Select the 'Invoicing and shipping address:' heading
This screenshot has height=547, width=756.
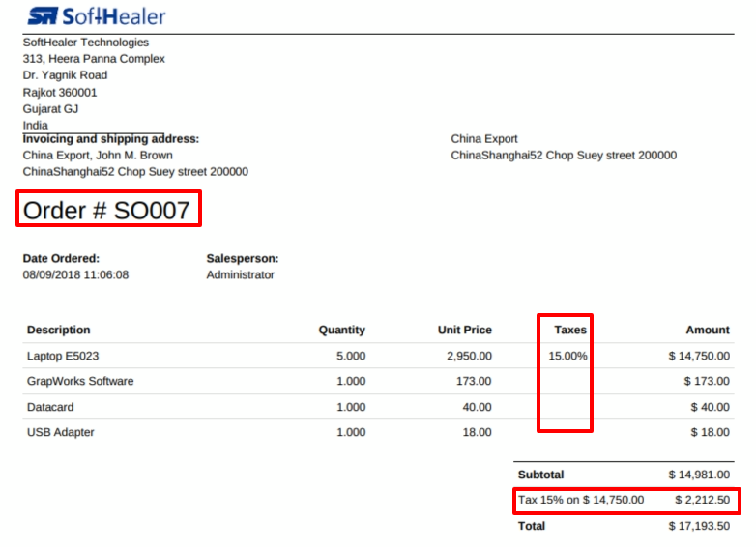[111, 139]
